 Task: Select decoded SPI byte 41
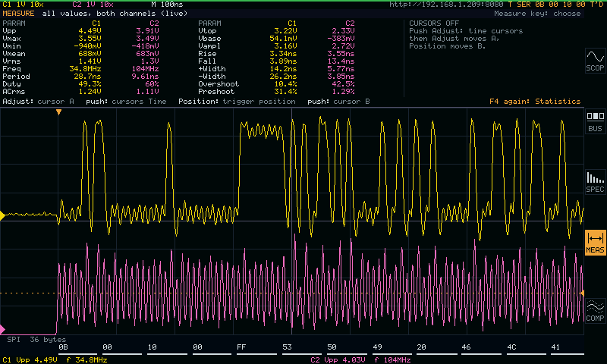coord(555,347)
